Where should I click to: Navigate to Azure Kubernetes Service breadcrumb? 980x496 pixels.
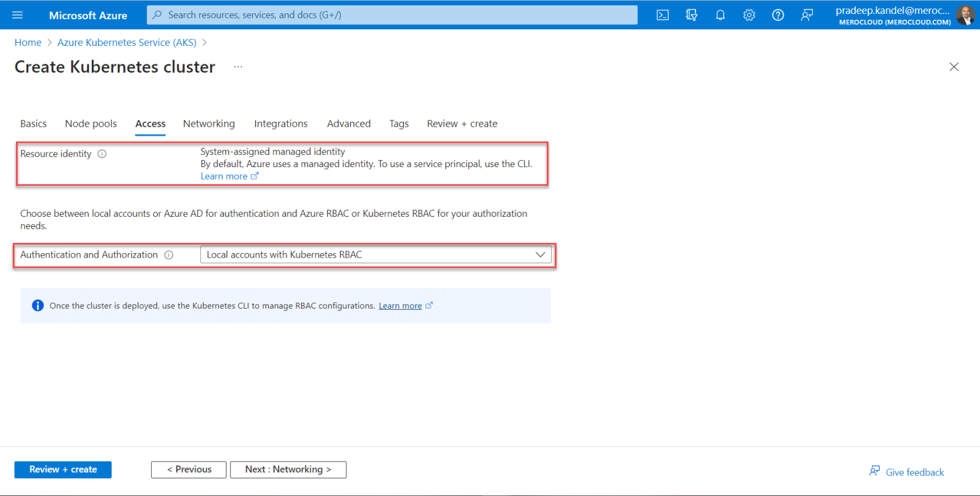(x=126, y=42)
